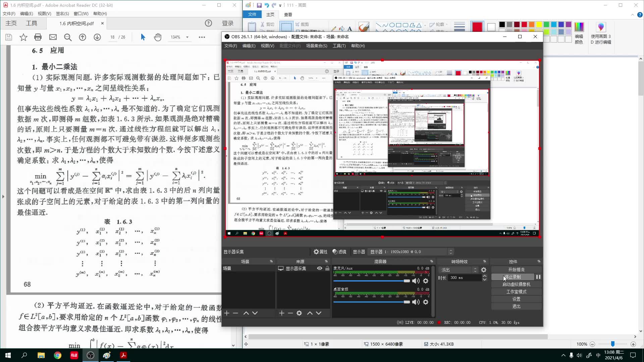Undock the 混音器 panel with float icon
This screenshot has width=644, height=362.
coord(431,261)
